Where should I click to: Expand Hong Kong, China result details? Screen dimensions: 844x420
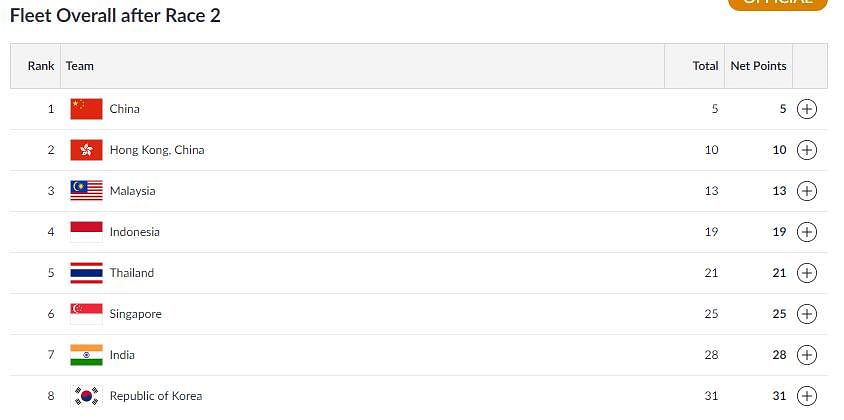806,150
